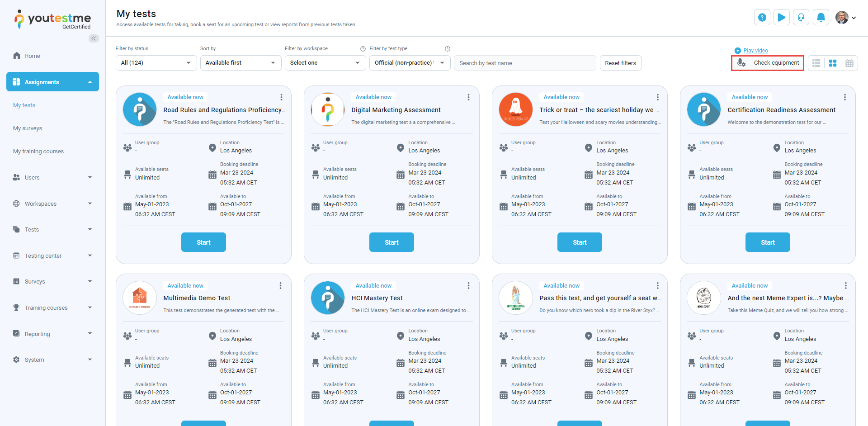Start the Road Rules and Regulations test
Screen dimensions: 868x426
(x=203, y=242)
